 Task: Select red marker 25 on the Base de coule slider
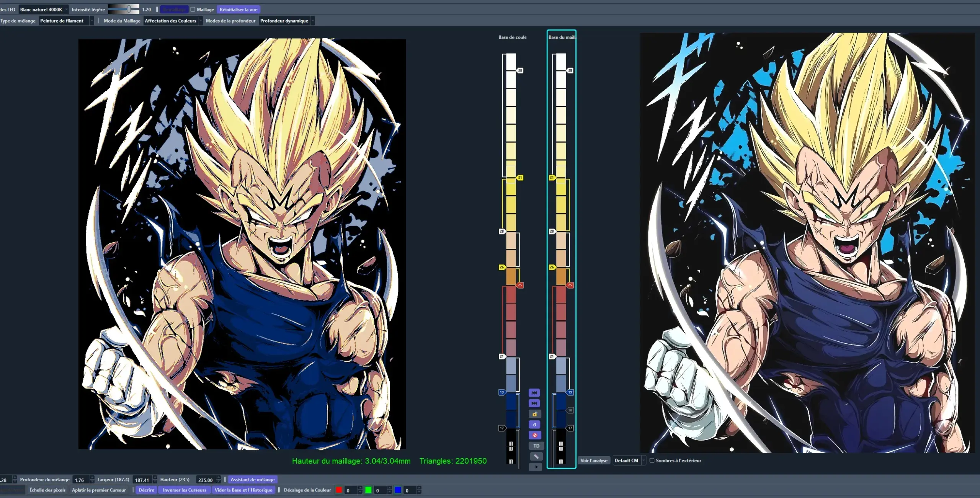(520, 285)
